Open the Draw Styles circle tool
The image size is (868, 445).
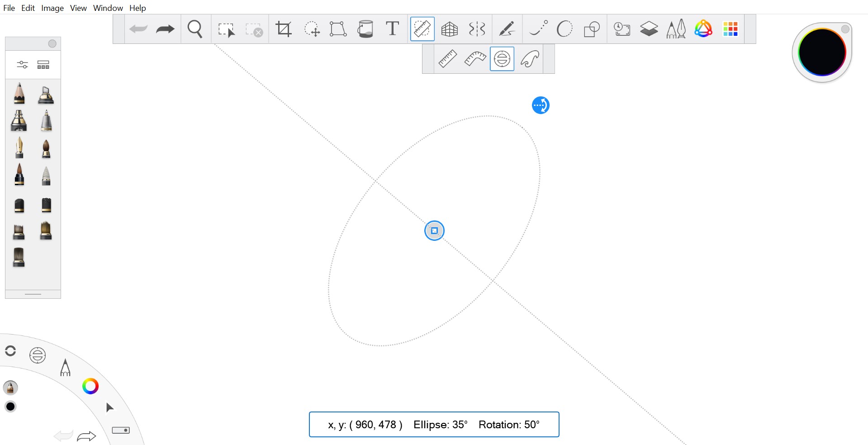[x=564, y=29]
